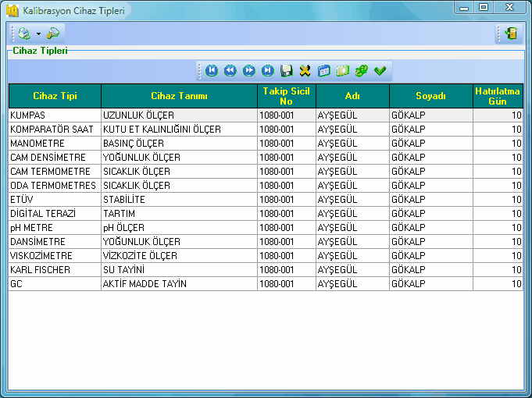Screen dimensions: 532x398
Task: Click the SU TAYİNİ cell
Action: [179, 270]
